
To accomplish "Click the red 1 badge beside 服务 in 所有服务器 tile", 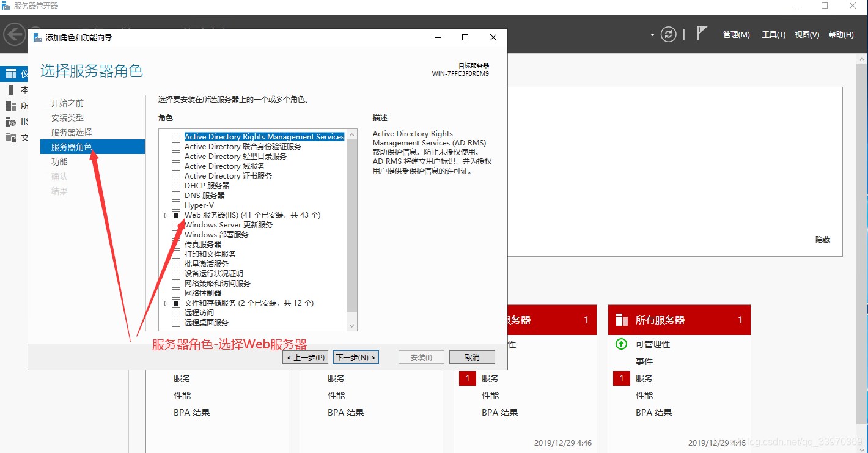I will click(622, 378).
